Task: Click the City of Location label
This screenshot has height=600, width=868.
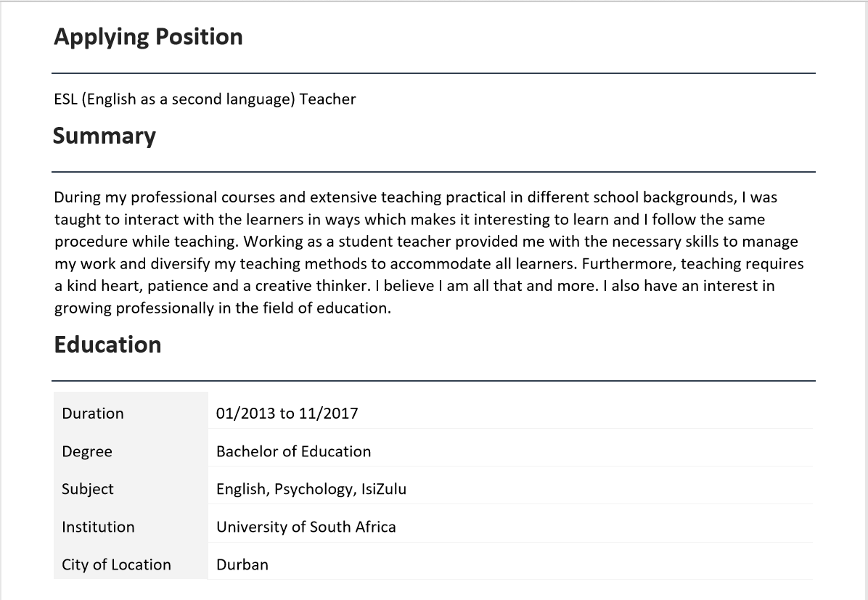Action: (x=116, y=564)
